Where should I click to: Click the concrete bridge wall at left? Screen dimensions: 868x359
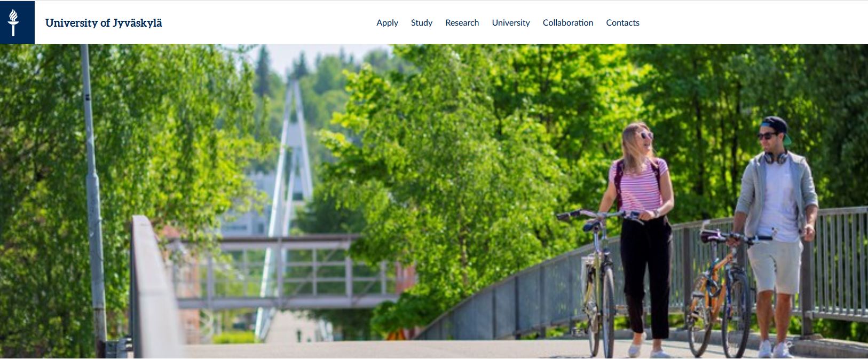pos(155,288)
